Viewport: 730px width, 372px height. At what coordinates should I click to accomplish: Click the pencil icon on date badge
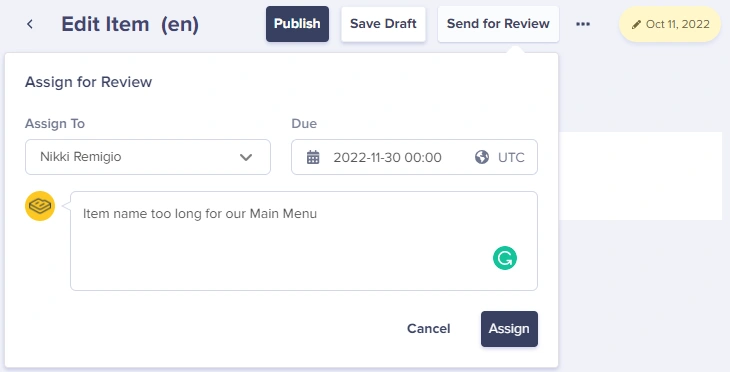(636, 24)
